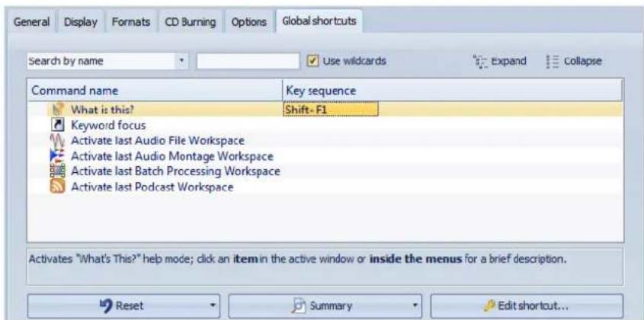Click the Edit shortcut... button

(x=527, y=306)
